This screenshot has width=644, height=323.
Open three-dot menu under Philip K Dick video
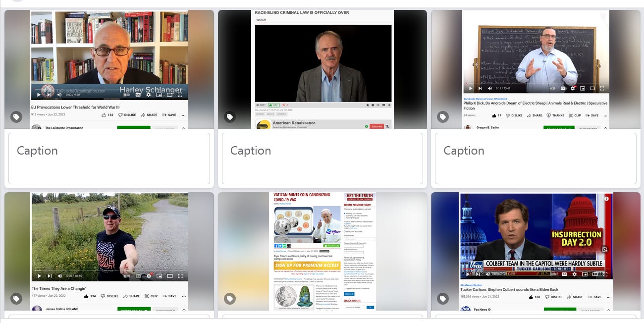605,116
